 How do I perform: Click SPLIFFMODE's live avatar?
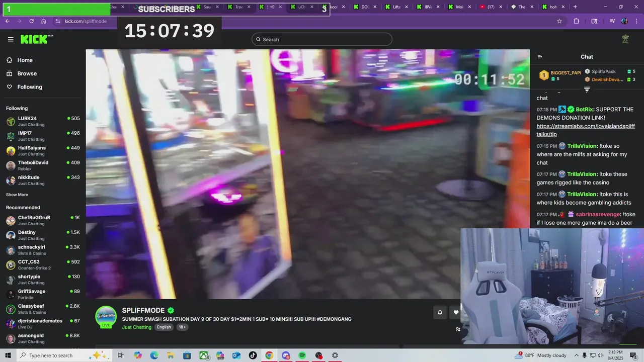[106, 317]
